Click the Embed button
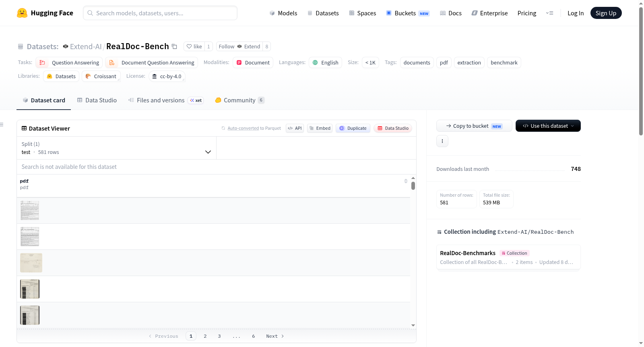The width and height of the screenshot is (644, 347). pos(320,128)
